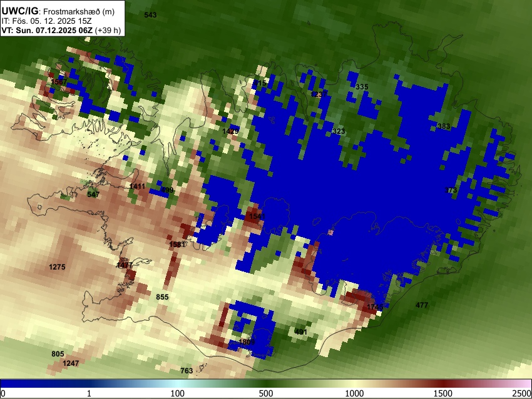
Task: Click the map value 499
Action: (x=167, y=190)
